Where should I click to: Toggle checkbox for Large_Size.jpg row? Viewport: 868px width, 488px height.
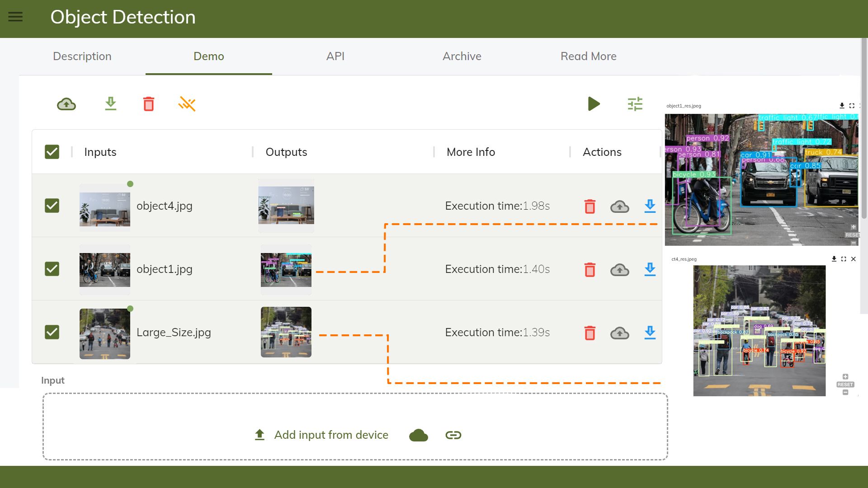(52, 331)
